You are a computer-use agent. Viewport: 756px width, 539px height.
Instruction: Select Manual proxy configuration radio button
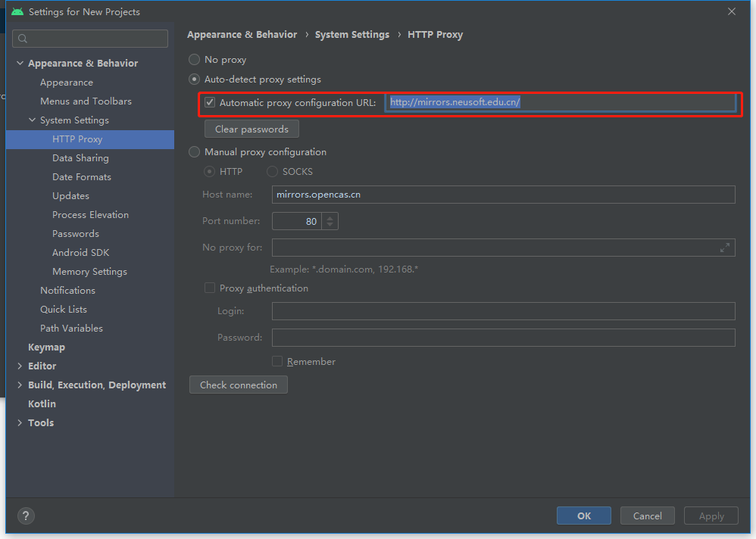click(195, 152)
